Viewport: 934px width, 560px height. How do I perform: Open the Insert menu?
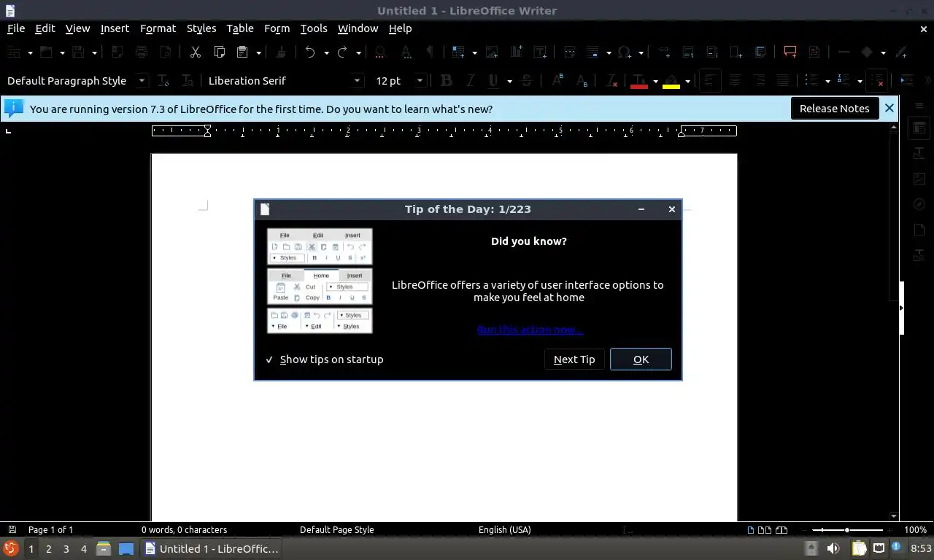115,28
